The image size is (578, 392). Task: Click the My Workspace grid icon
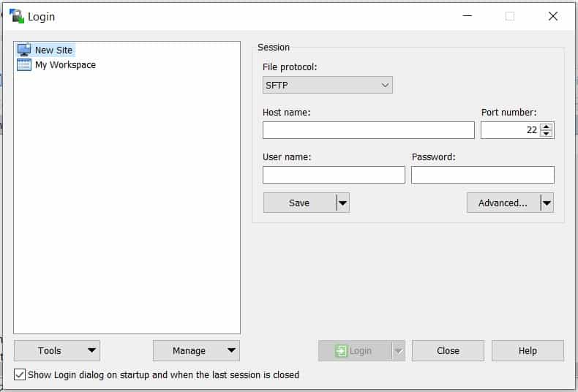24,65
